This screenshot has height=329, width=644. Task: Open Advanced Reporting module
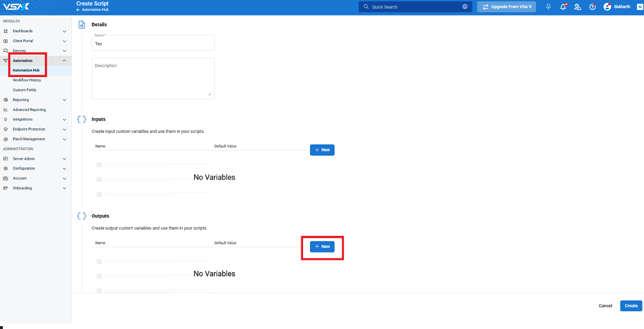29,109
